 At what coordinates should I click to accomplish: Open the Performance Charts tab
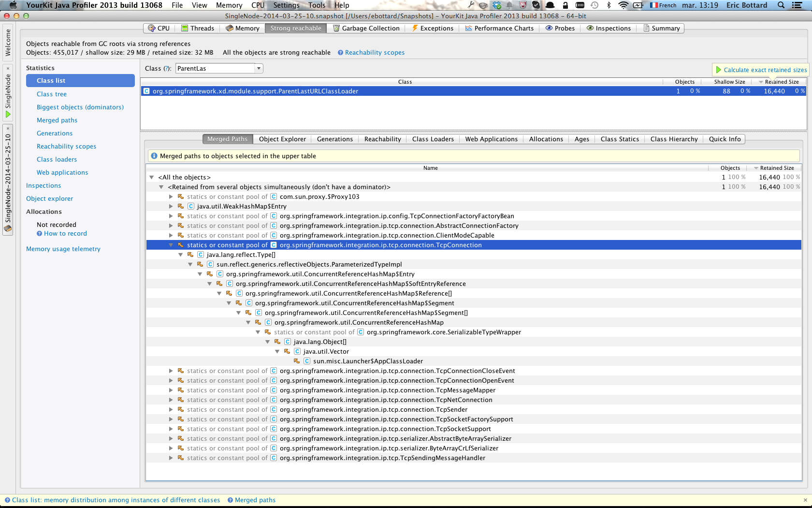(x=500, y=28)
